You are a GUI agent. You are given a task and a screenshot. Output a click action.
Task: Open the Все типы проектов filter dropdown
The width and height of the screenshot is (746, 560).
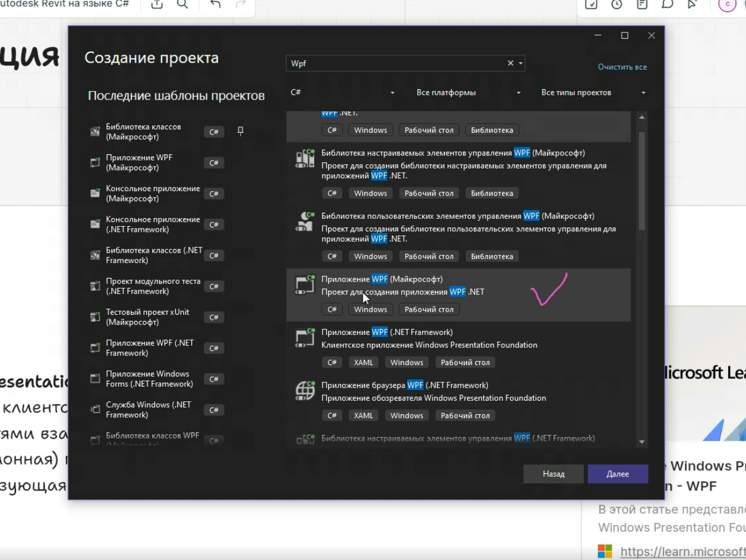tap(593, 92)
